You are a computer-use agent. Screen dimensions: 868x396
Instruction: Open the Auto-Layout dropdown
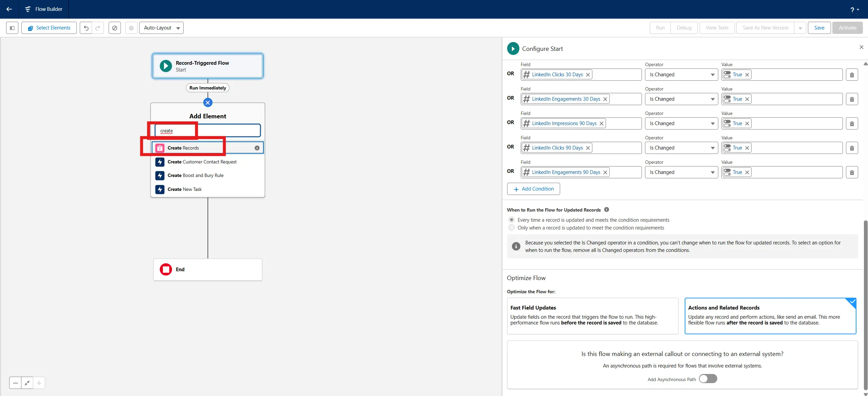(x=161, y=28)
